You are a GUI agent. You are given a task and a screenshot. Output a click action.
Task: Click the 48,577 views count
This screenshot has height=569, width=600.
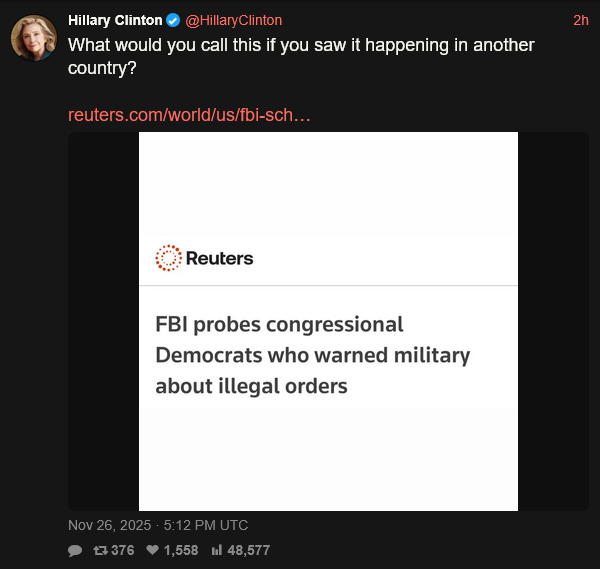click(x=248, y=550)
